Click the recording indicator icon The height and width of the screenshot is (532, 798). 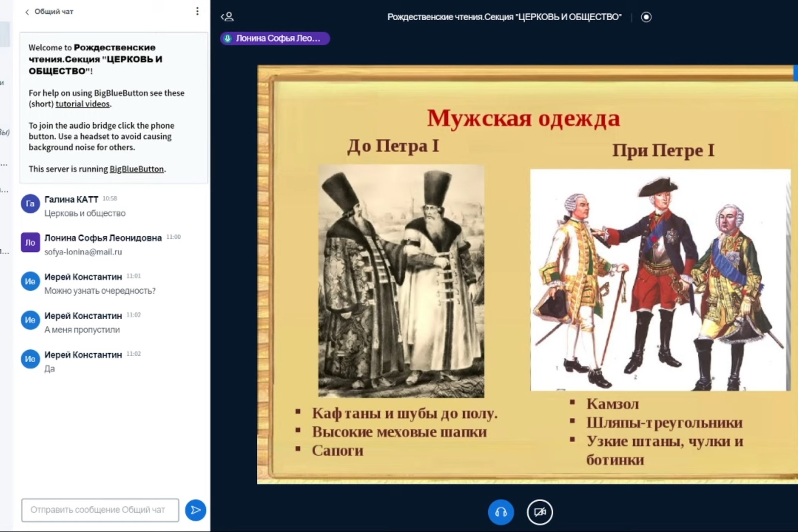point(646,17)
